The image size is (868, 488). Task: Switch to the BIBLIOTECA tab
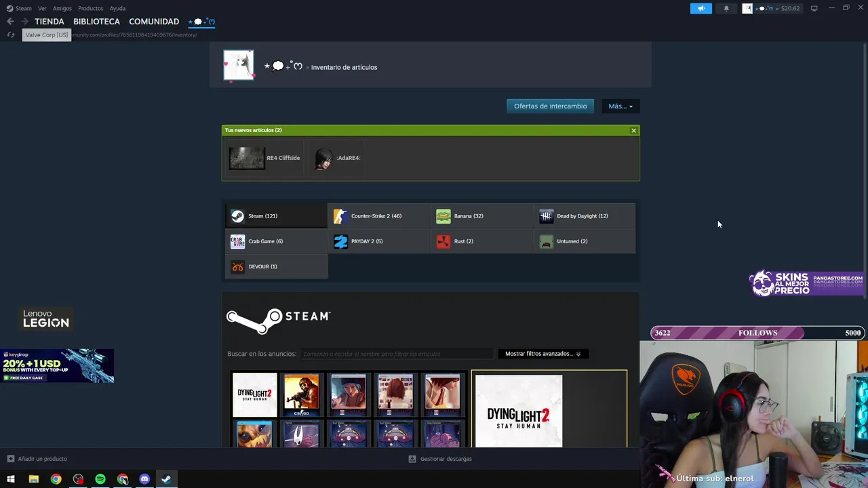click(96, 22)
